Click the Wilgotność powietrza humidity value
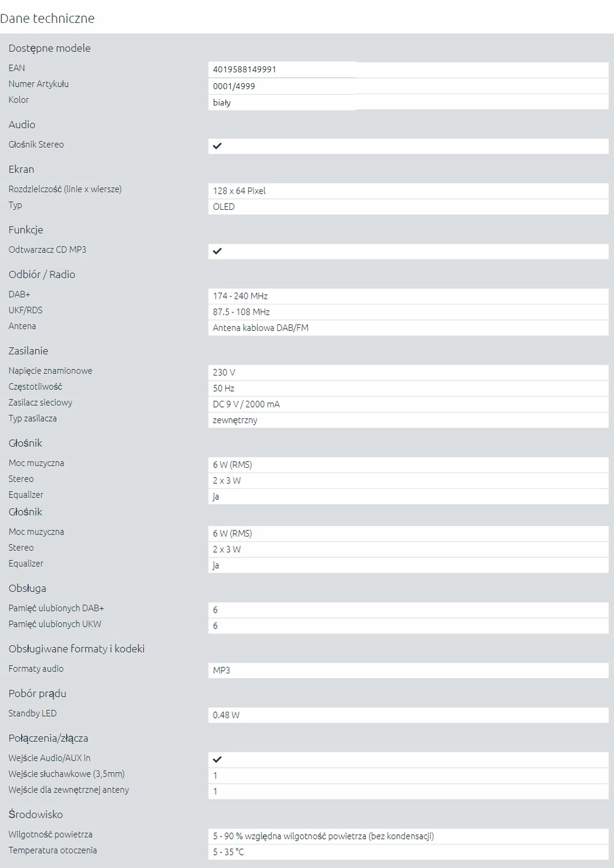Image resolution: width=614 pixels, height=868 pixels. click(x=323, y=836)
